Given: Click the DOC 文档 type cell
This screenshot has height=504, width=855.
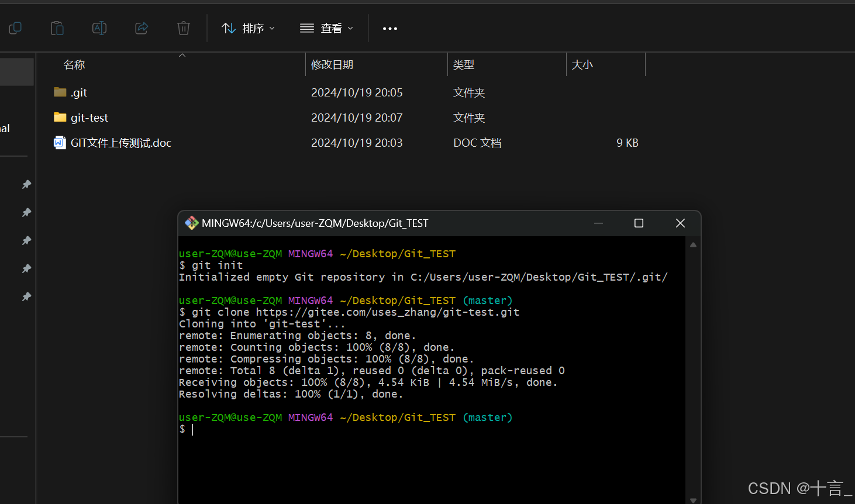Looking at the screenshot, I should coord(477,143).
